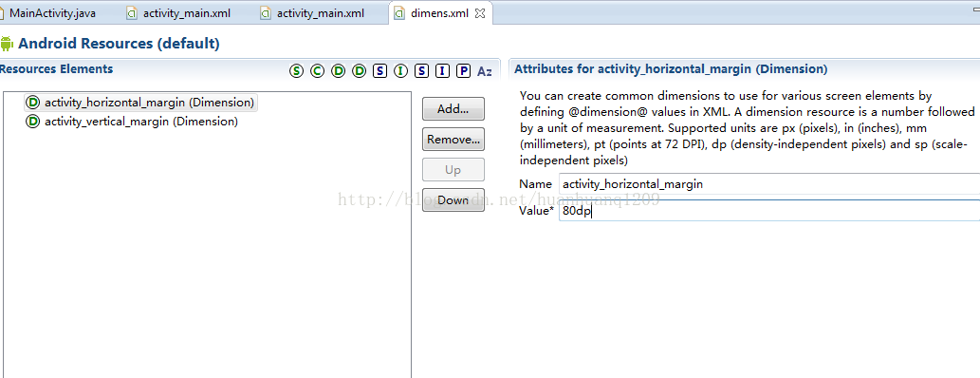This screenshot has width=980, height=378.
Task: Click the Name field label
Action: (x=536, y=184)
